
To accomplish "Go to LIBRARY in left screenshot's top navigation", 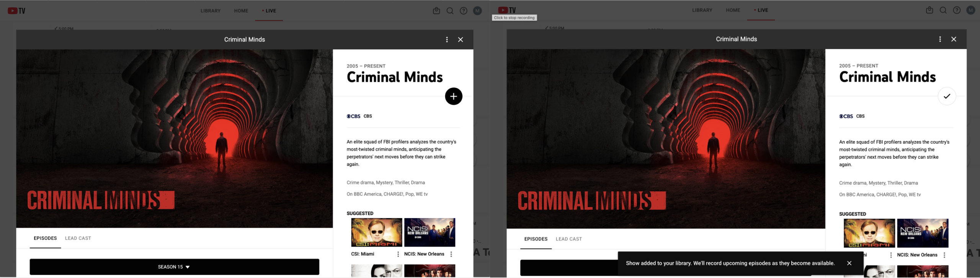I will (x=211, y=11).
